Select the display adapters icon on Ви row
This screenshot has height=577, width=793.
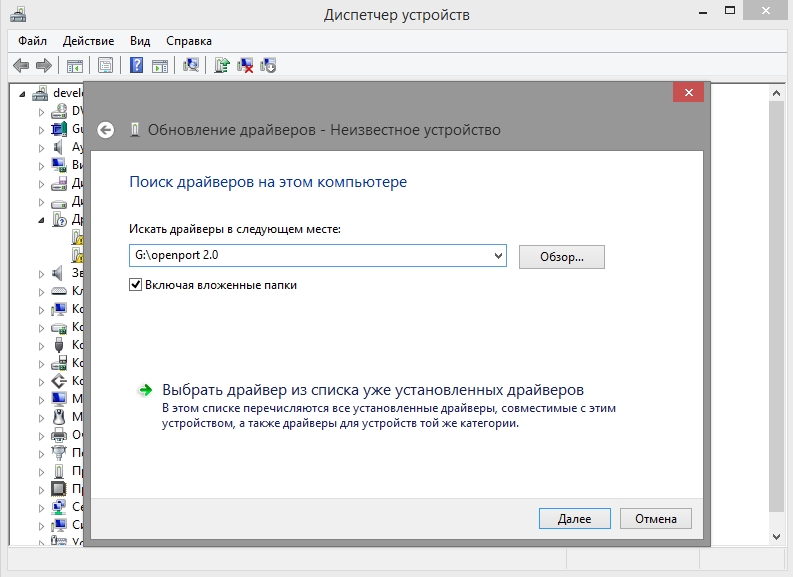[x=59, y=165]
